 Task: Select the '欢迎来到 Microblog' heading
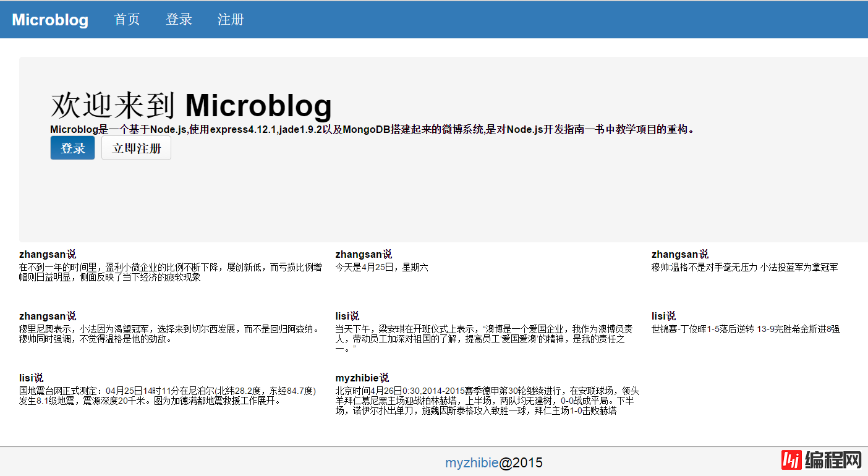coord(191,106)
